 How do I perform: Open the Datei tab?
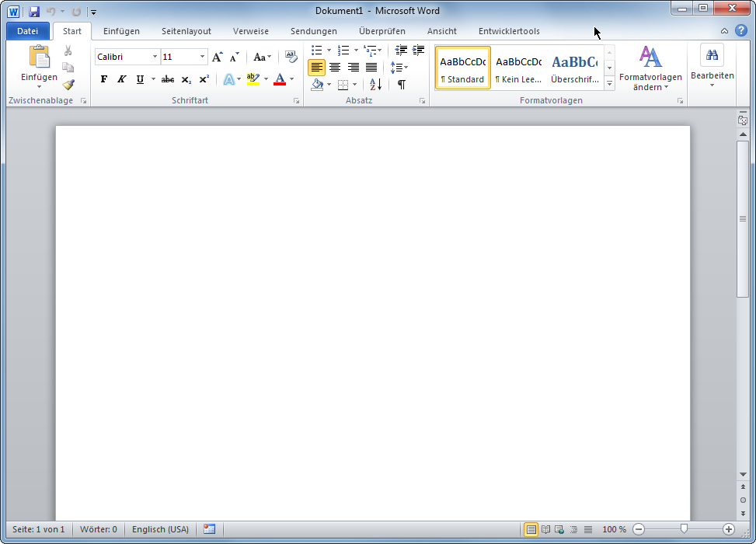coord(27,31)
